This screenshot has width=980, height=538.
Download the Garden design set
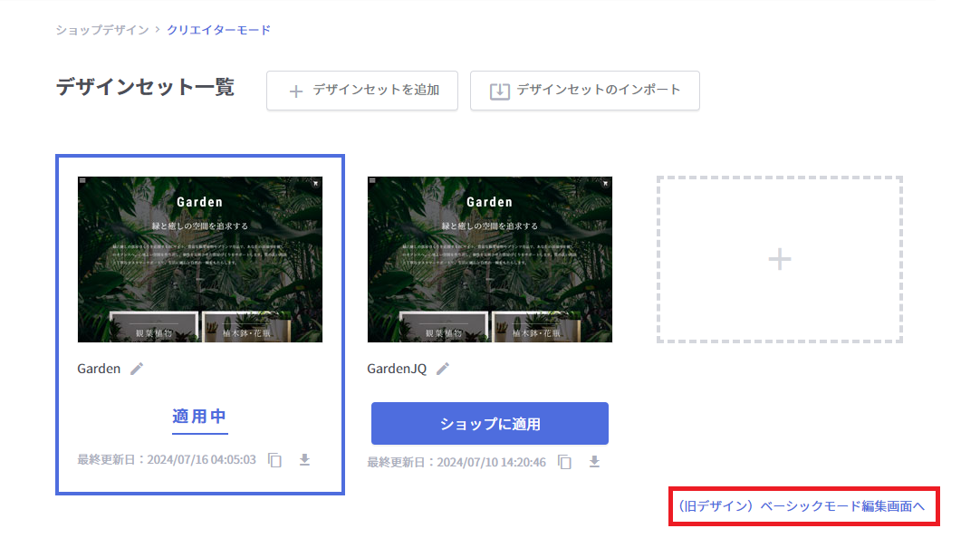tap(304, 460)
